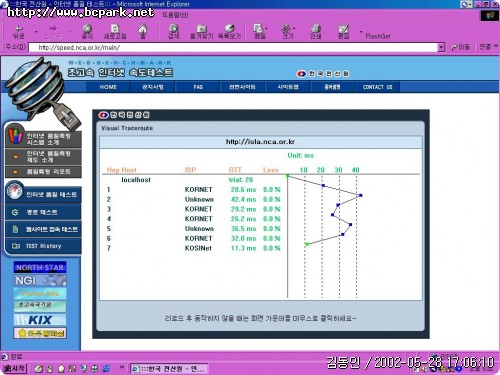Viewport: 500px width, 375px height.
Task: Open the dropdown arrow beside the Edit icon
Action: (x=361, y=32)
